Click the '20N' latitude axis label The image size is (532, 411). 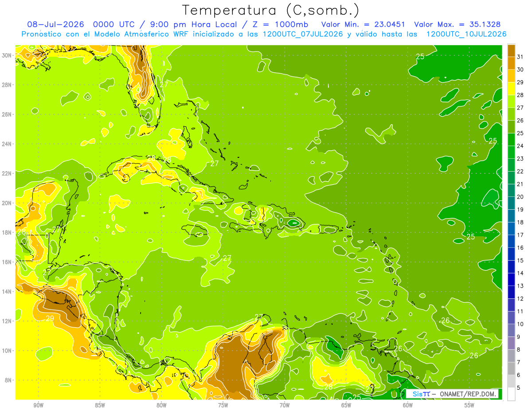[x=7, y=203]
